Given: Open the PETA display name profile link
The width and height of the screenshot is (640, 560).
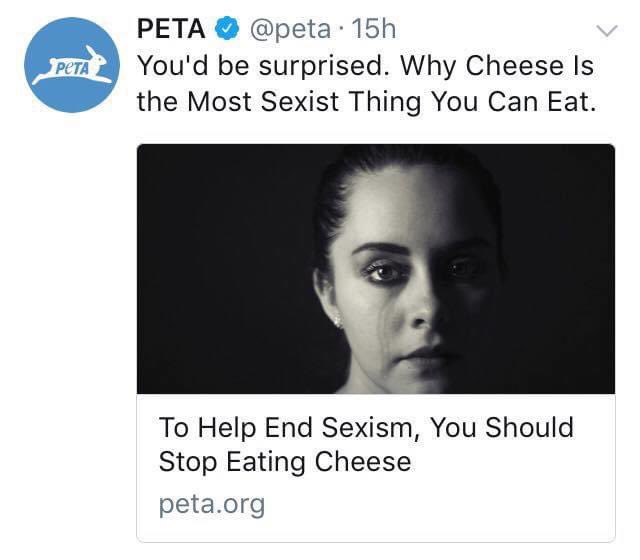Looking at the screenshot, I should tap(170, 31).
